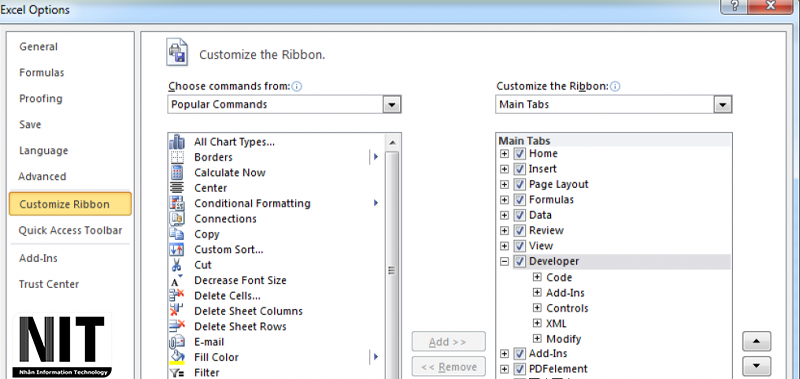
Task: Click the Borders command icon
Action: [x=177, y=157]
